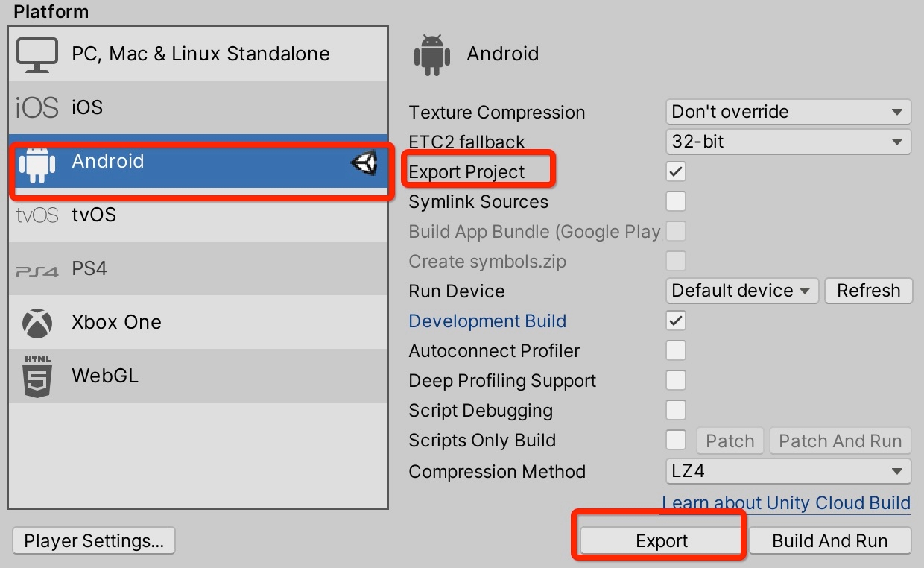The width and height of the screenshot is (924, 568).
Task: Pick the Xbox One logo icon
Action: tap(37, 323)
